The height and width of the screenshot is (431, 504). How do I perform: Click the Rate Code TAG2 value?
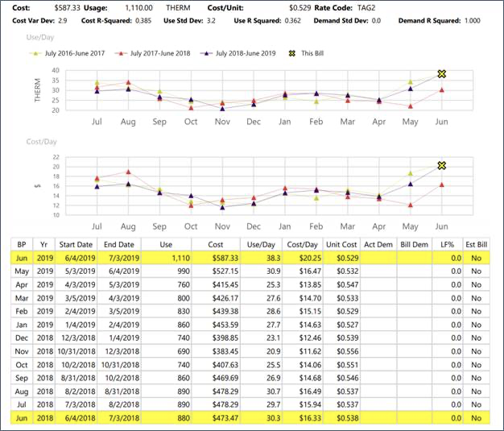[366, 6]
